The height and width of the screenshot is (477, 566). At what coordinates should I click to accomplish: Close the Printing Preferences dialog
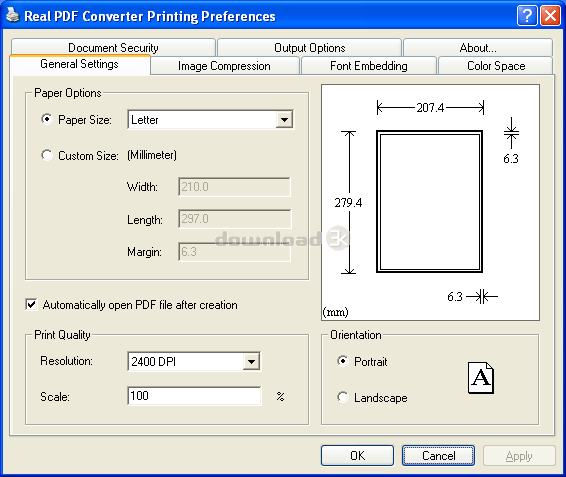(550, 16)
